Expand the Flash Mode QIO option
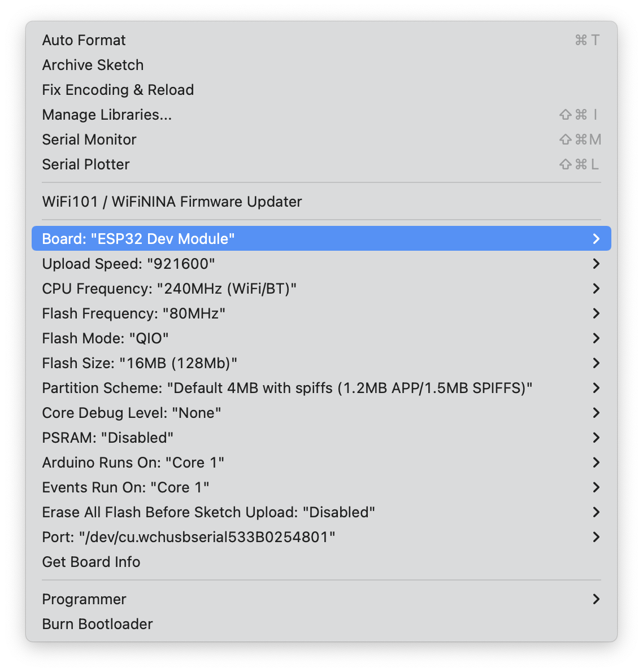This screenshot has height=672, width=643. pos(106,338)
